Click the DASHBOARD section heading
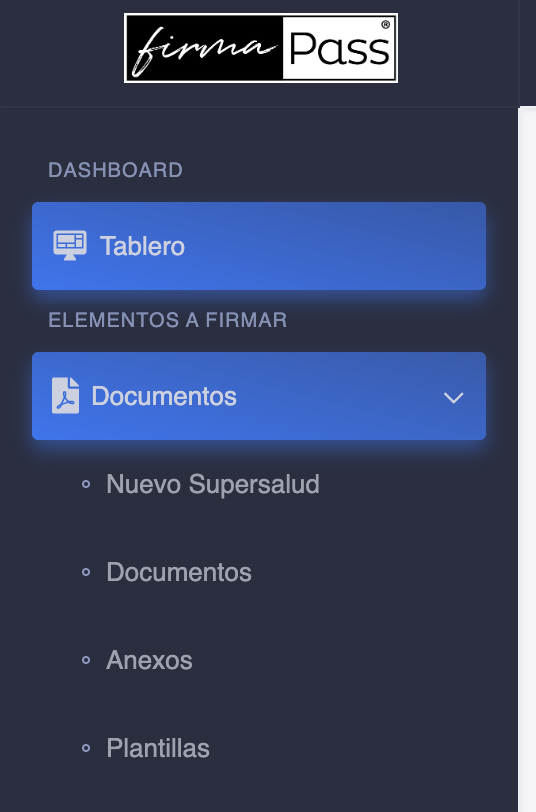Screen dimensions: 536x812 click(115, 170)
